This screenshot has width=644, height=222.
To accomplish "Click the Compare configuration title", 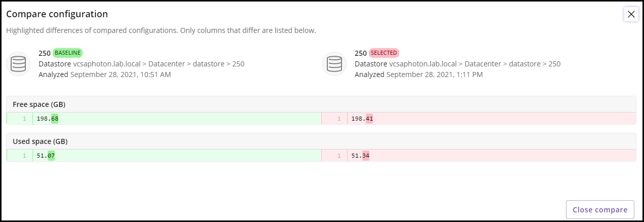I will [57, 14].
